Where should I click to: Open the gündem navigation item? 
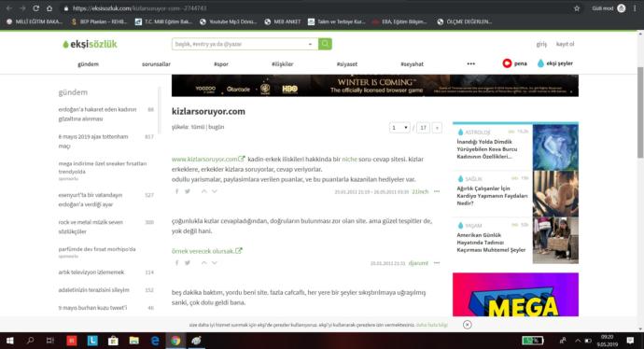(x=89, y=64)
